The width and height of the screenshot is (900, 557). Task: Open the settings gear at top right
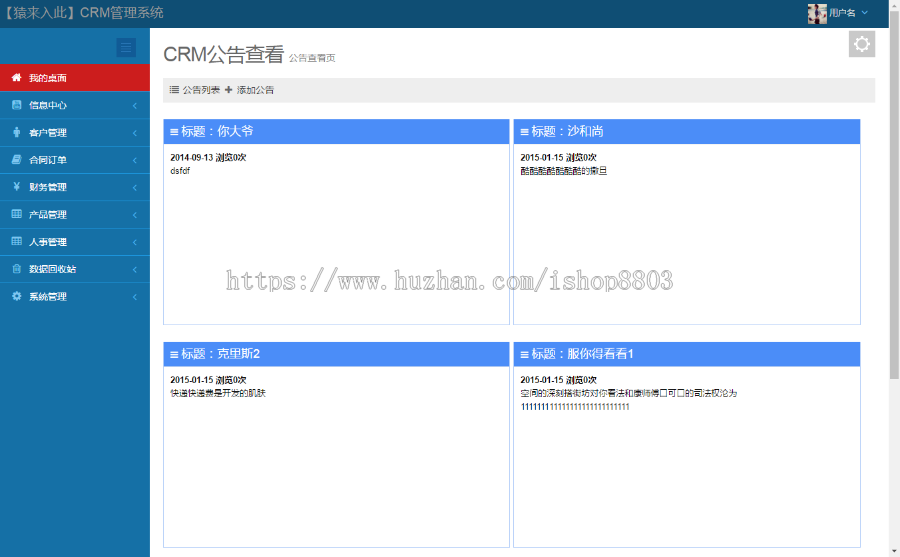[x=861, y=44]
